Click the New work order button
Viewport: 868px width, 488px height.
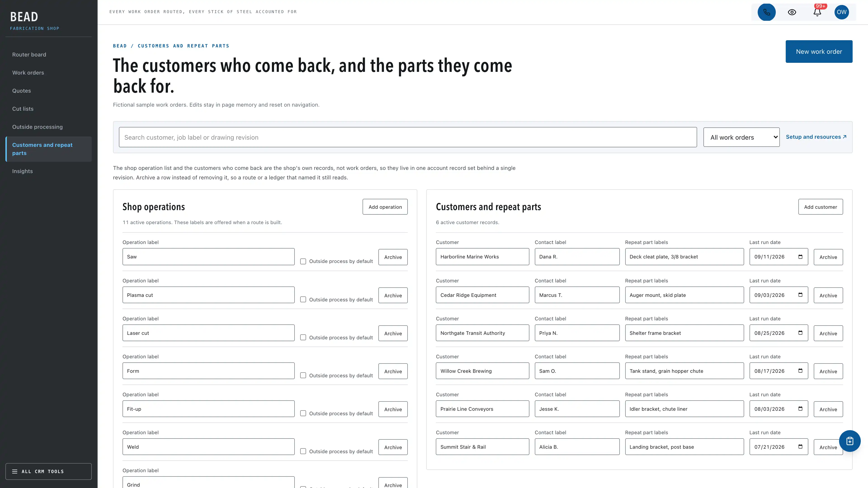click(x=819, y=52)
